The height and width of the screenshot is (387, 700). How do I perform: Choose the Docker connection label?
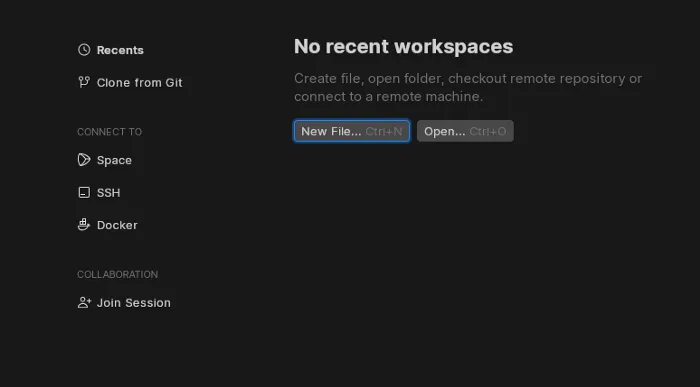(x=117, y=225)
